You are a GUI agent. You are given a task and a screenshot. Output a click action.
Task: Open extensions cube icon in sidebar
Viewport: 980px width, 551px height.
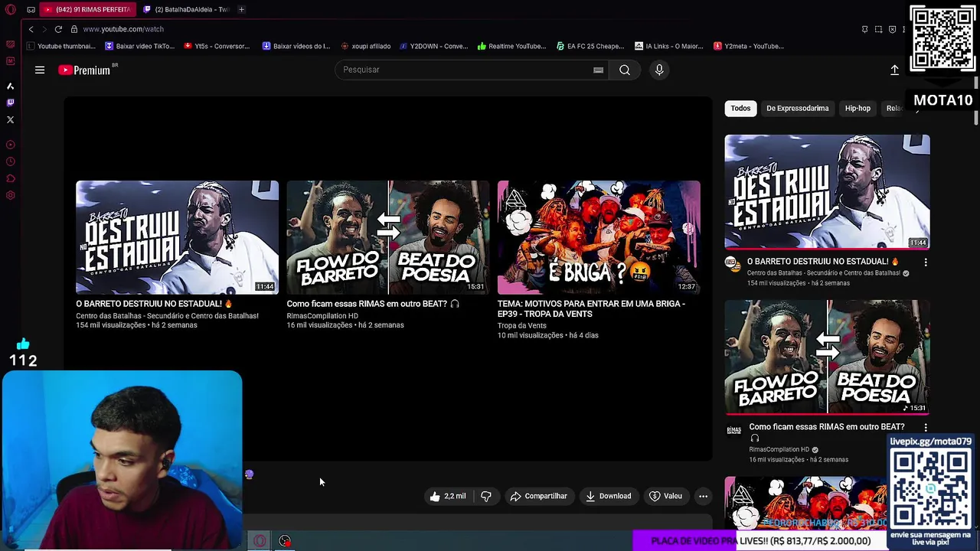(x=10, y=178)
